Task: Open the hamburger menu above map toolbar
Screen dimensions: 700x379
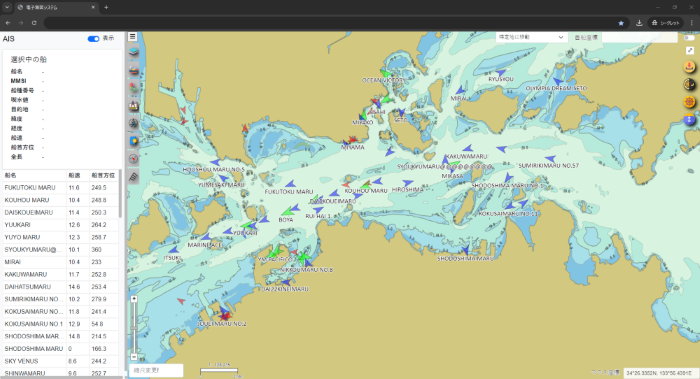Action: [x=133, y=37]
